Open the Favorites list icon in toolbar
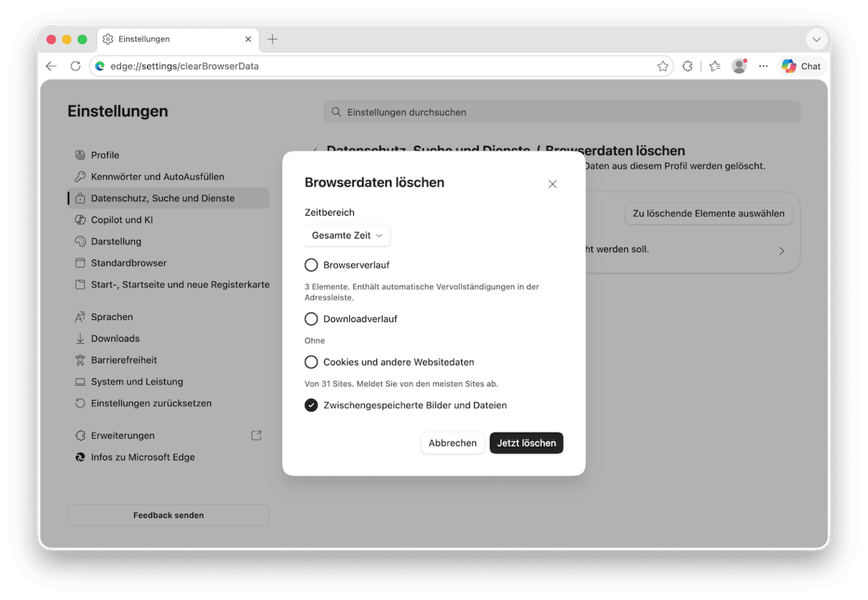The height and width of the screenshot is (600, 868). pyautogui.click(x=715, y=66)
